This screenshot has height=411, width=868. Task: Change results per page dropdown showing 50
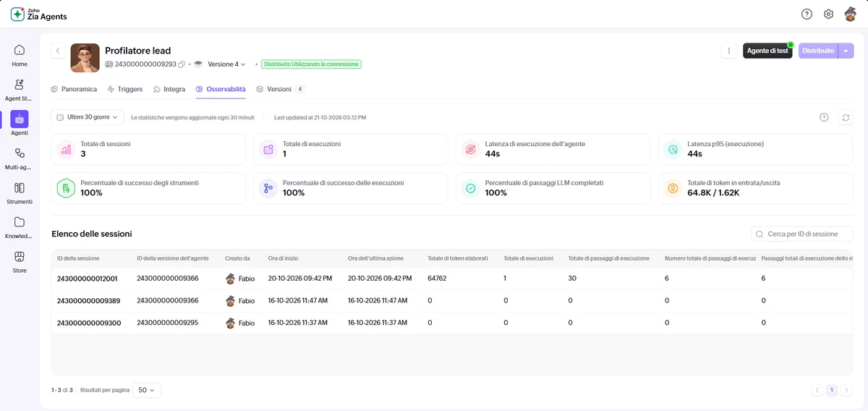tap(148, 390)
